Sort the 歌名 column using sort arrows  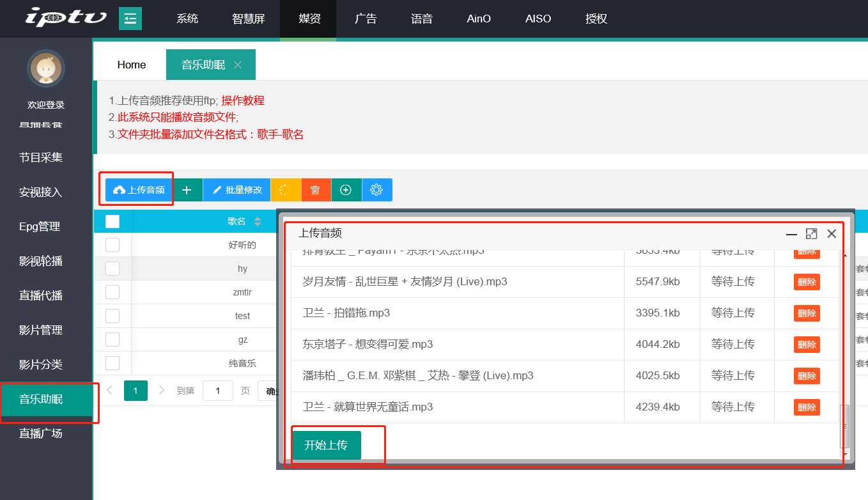click(x=258, y=221)
